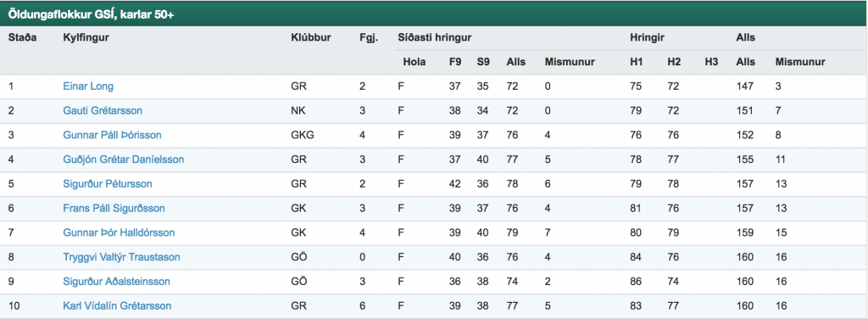Select Gunnar Páll Þórisson link
The image size is (868, 319).
pos(113,135)
